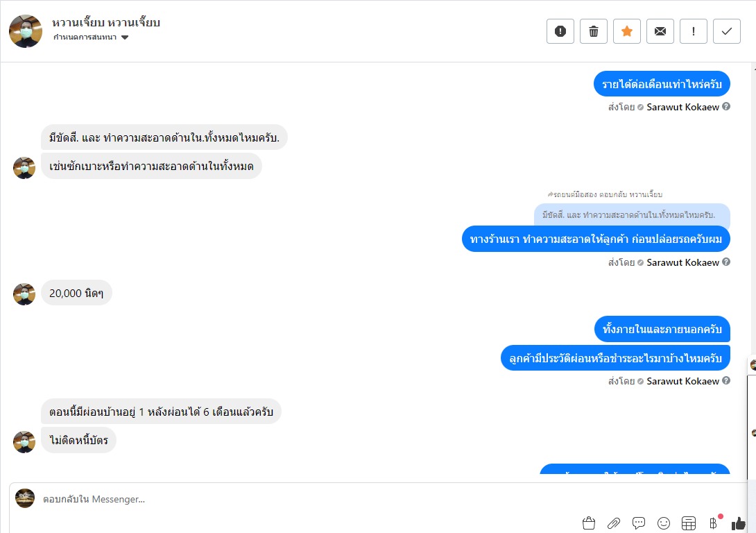Viewport: 756px width, 533px height.
Task: Open the calendar appointment icon
Action: 689,523
